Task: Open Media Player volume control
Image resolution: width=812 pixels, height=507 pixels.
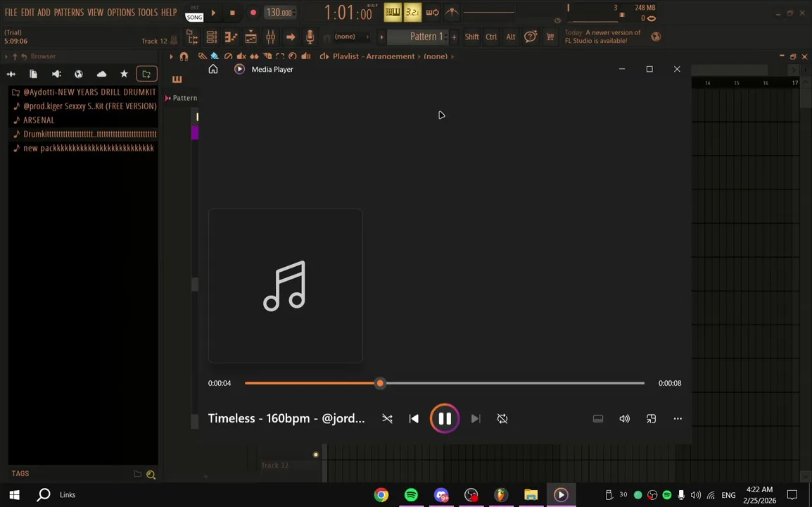Action: coord(625,418)
